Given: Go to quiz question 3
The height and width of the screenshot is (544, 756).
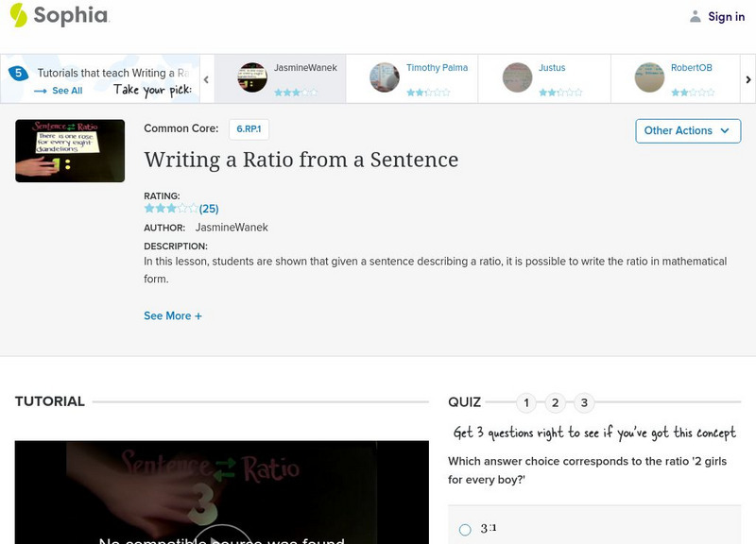Looking at the screenshot, I should coord(585,403).
